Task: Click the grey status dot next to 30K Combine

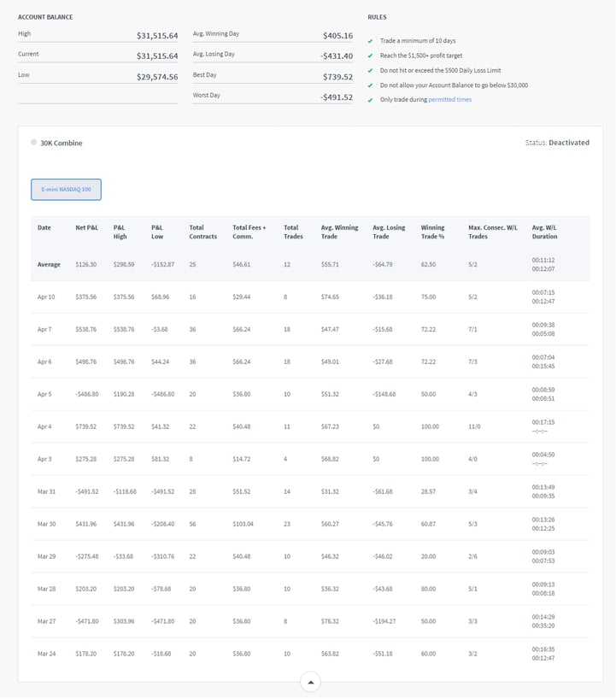Action: pyautogui.click(x=33, y=143)
